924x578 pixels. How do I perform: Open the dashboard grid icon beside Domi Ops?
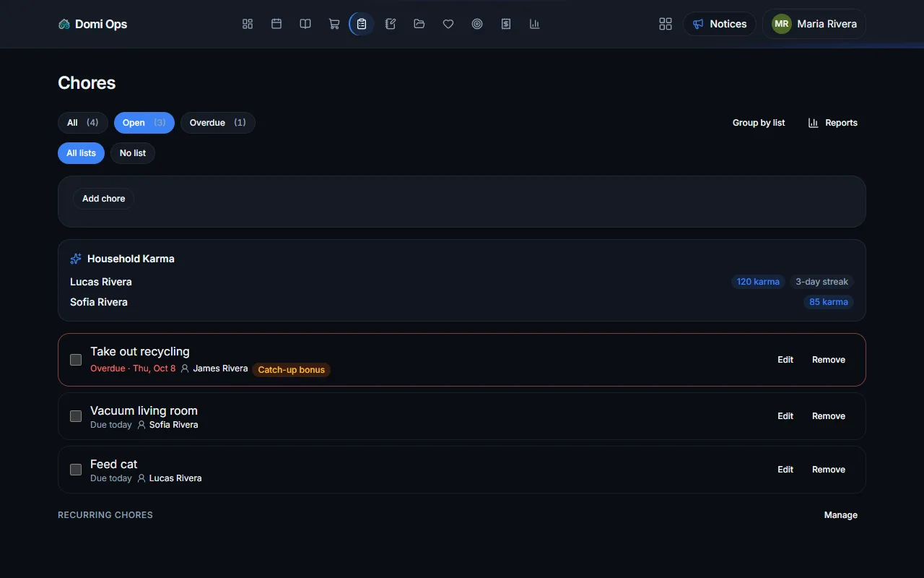pos(248,24)
